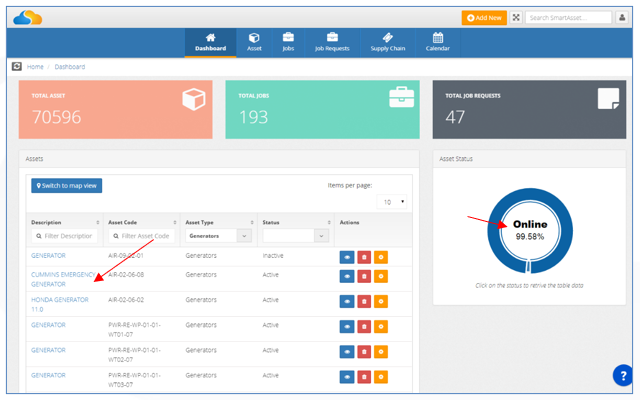Open GENERATOR link for asset AIR-09-02-01
The width and height of the screenshot is (640, 400).
point(48,256)
